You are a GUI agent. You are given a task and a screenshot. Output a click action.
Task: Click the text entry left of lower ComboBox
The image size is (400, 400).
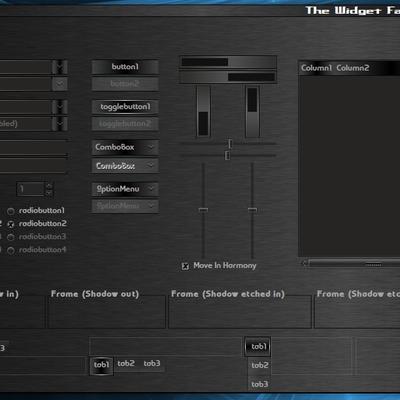[x=34, y=166]
